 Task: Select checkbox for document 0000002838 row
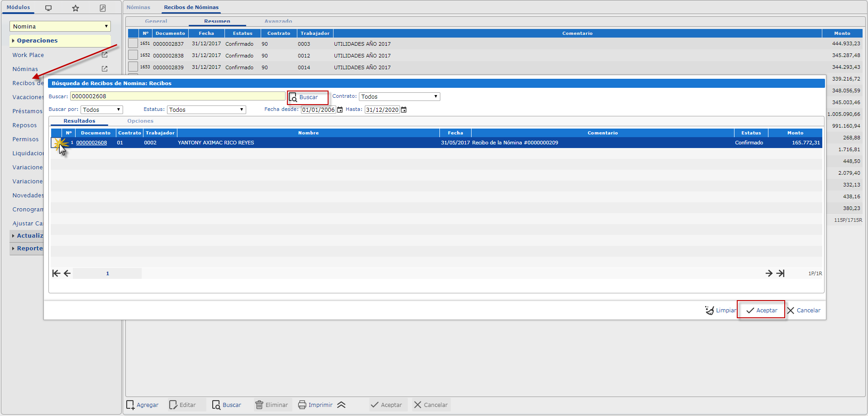coord(133,55)
